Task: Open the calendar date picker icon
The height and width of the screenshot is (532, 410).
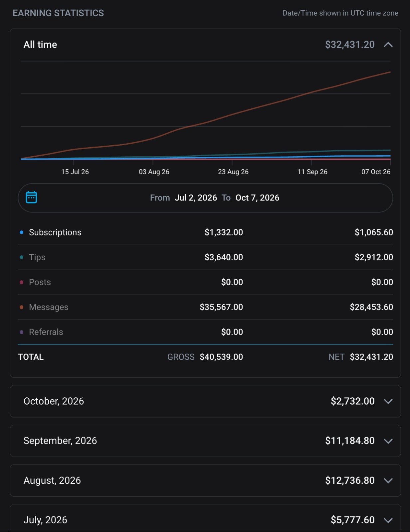Action: 31,197
